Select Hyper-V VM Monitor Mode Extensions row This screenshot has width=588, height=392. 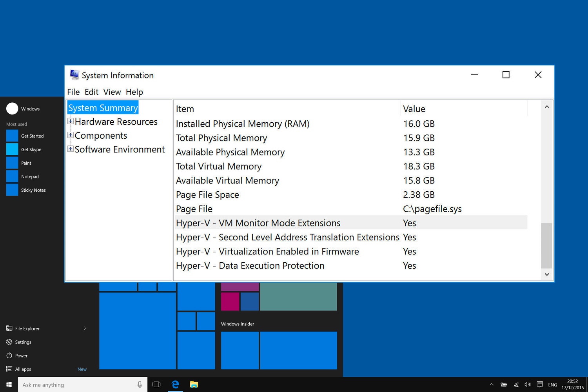point(351,223)
